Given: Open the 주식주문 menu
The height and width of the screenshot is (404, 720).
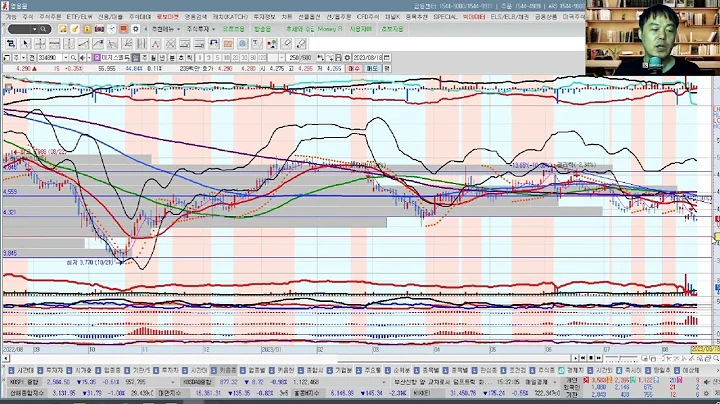Looking at the screenshot, I should (x=50, y=17).
